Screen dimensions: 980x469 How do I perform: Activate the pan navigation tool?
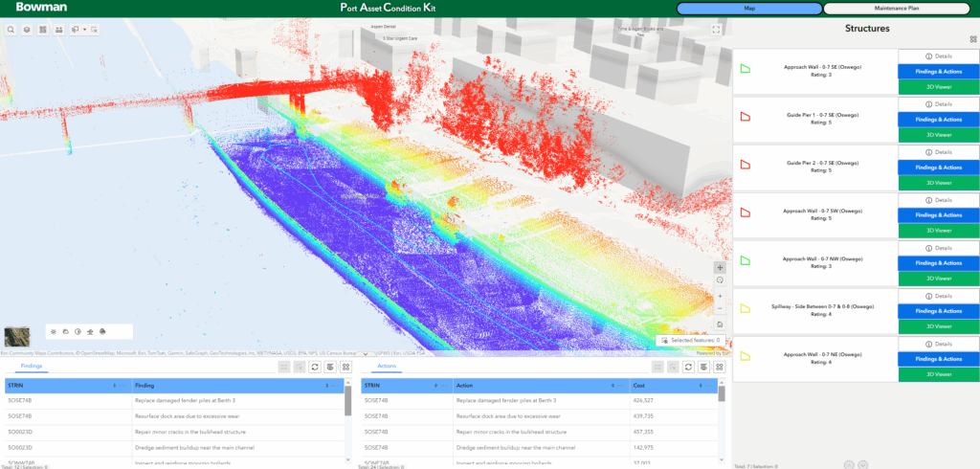tap(720, 267)
